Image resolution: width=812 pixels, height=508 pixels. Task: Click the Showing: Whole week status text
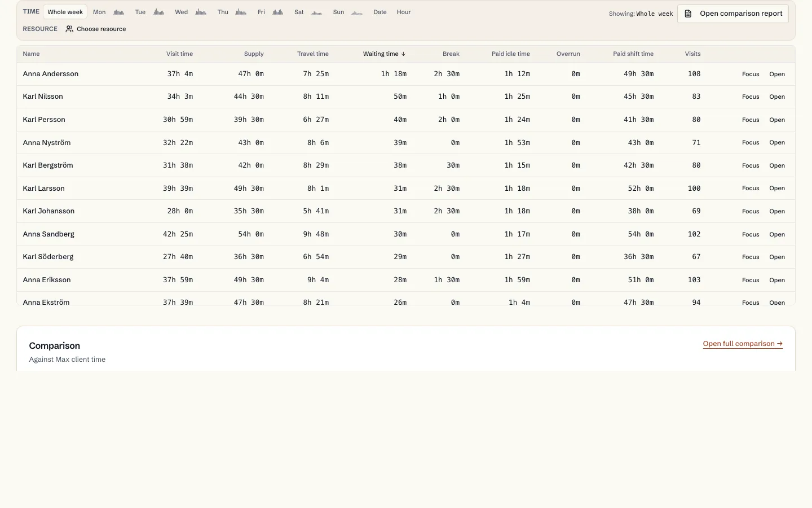pyautogui.click(x=641, y=14)
